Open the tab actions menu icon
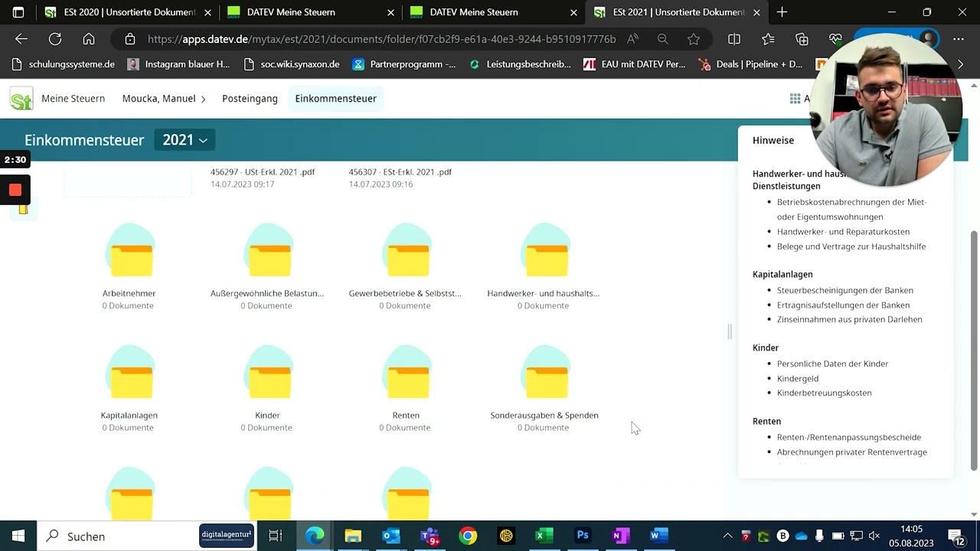The image size is (980, 551). click(18, 12)
